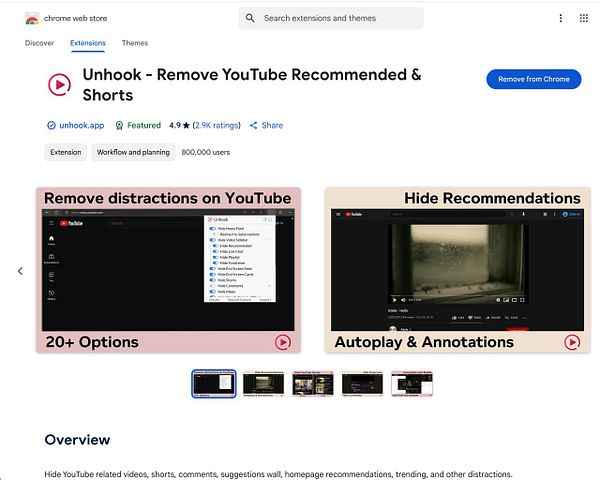Select the fifth carousel thumbnail
600x480 pixels.
click(412, 384)
